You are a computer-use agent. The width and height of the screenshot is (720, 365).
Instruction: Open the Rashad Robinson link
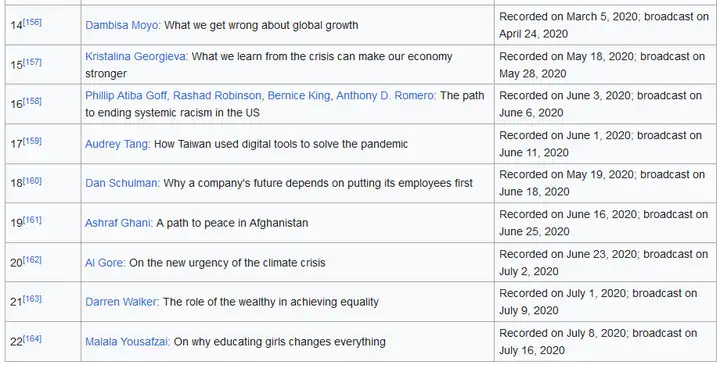217,95
